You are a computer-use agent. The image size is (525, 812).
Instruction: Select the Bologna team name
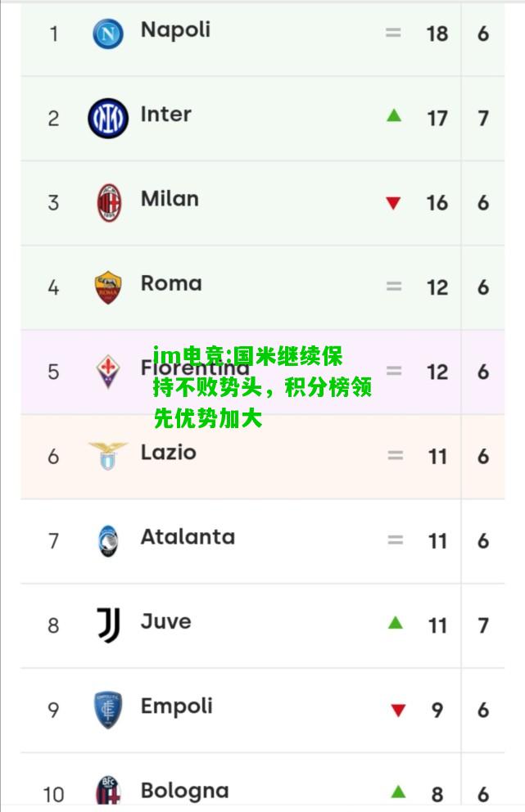click(x=184, y=792)
